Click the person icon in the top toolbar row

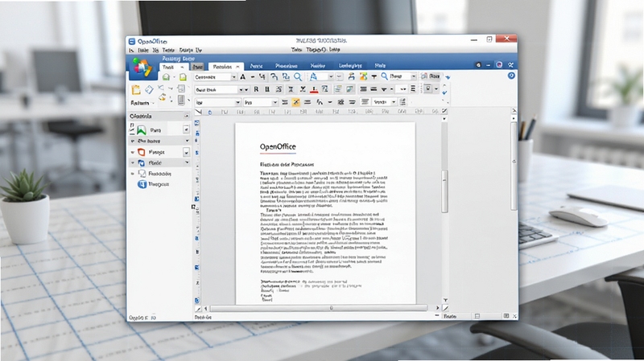(351, 76)
